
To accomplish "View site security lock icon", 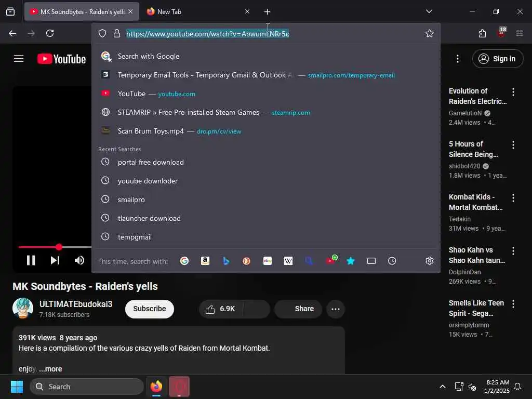I will pyautogui.click(x=117, y=33).
